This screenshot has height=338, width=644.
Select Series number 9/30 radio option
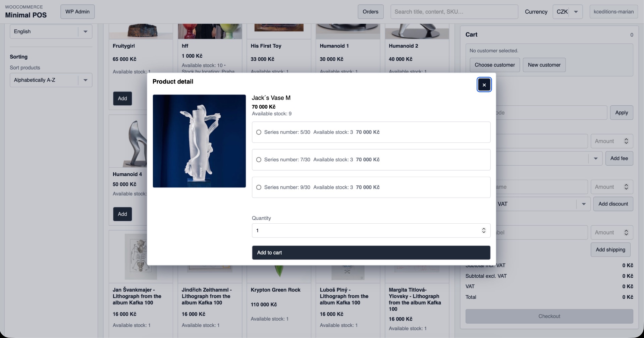(259, 187)
